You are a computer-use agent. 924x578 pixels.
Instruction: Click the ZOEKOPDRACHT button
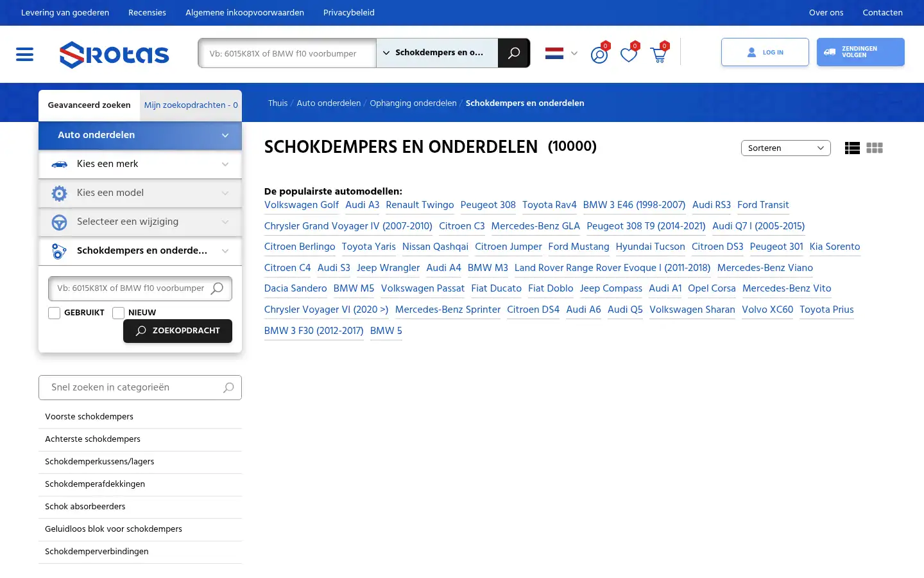pyautogui.click(x=178, y=331)
